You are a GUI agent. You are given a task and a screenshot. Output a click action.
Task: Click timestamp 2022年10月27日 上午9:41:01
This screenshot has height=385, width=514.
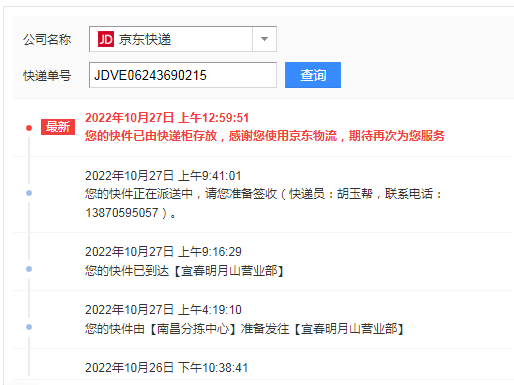click(163, 176)
